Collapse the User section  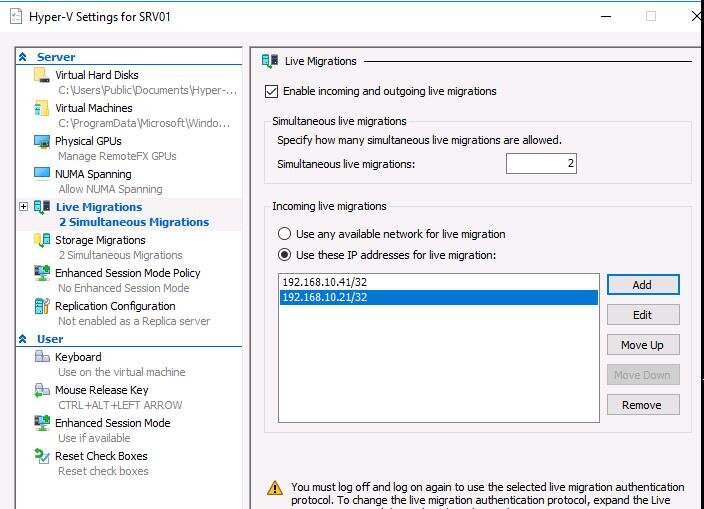click(x=23, y=339)
